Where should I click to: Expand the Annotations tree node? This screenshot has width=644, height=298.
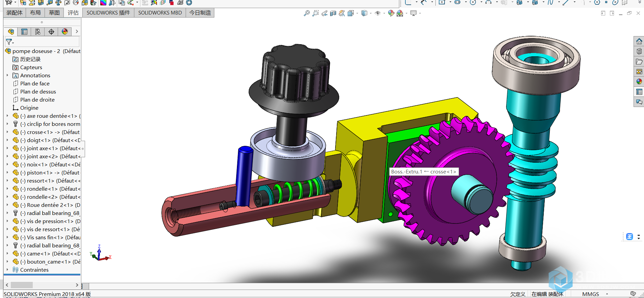[7, 75]
